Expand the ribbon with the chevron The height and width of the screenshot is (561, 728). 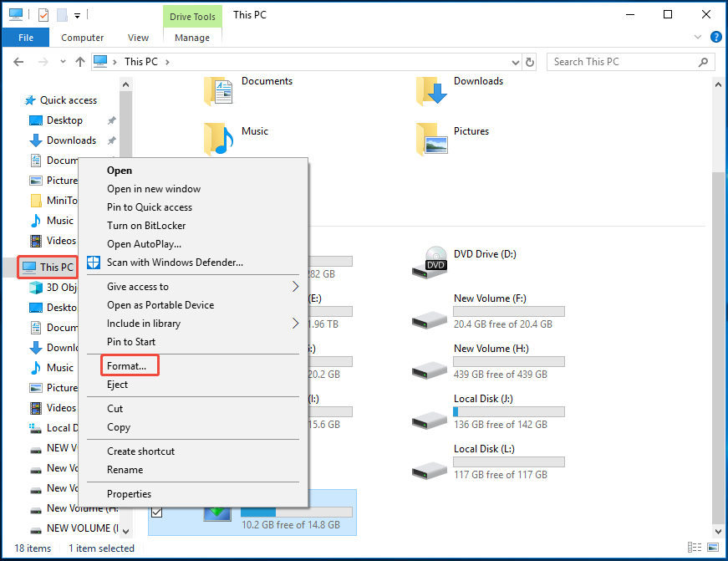tap(697, 37)
